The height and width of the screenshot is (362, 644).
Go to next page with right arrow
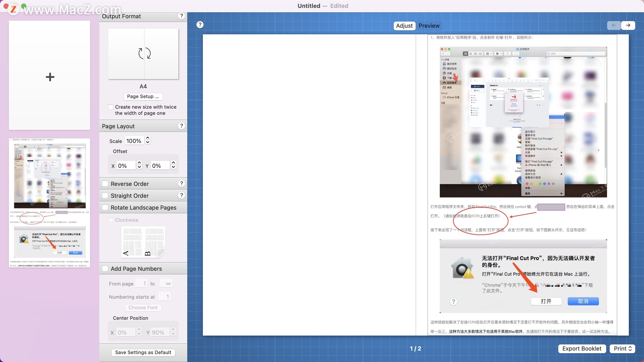[x=628, y=25]
